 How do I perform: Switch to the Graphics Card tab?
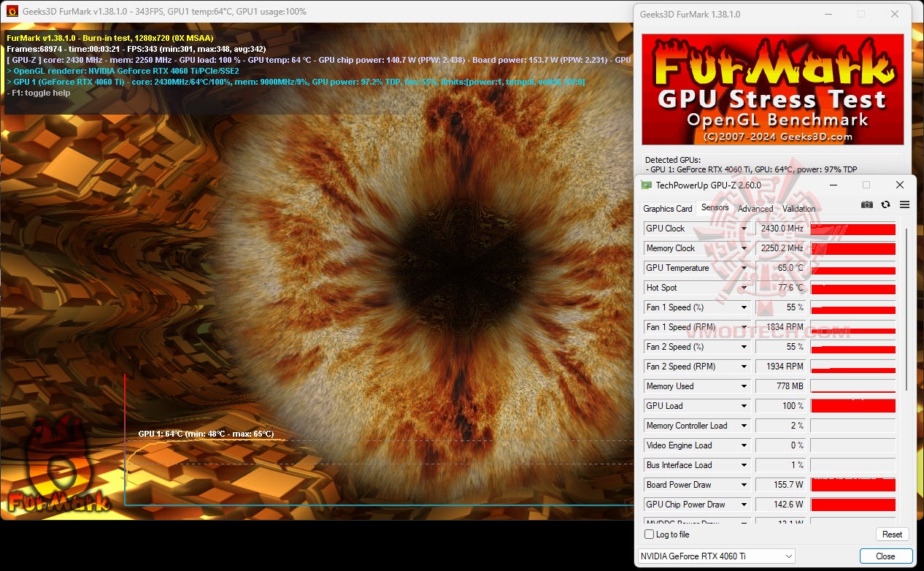[668, 209]
